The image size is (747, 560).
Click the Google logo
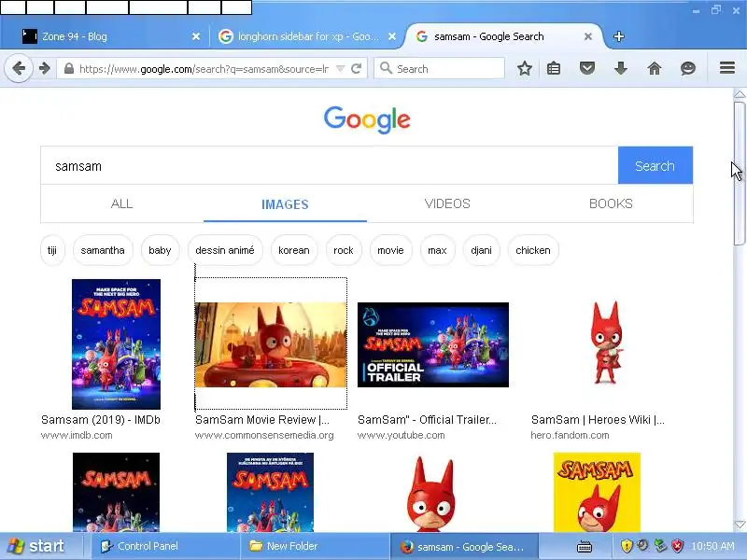pyautogui.click(x=367, y=119)
